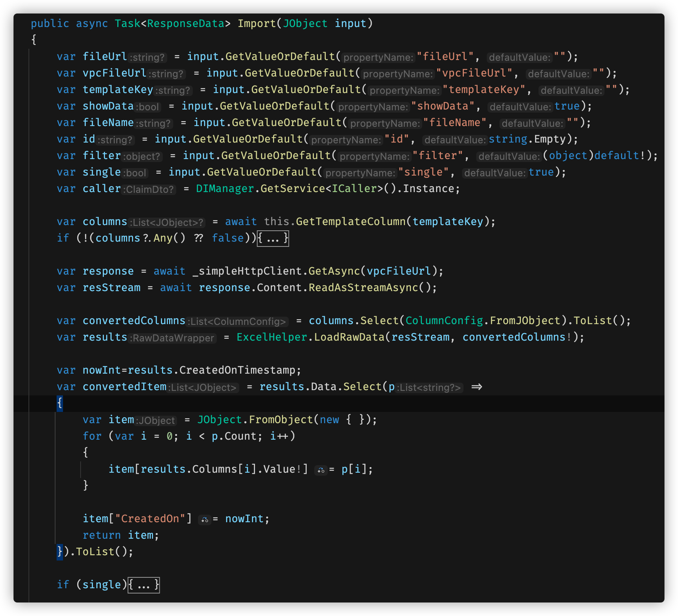Click ReadAsStreamAsync method call

pyautogui.click(x=363, y=287)
